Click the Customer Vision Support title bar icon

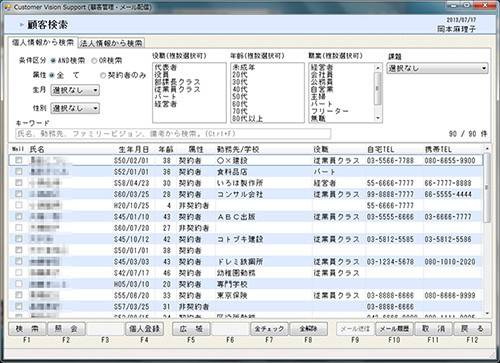click(x=8, y=7)
